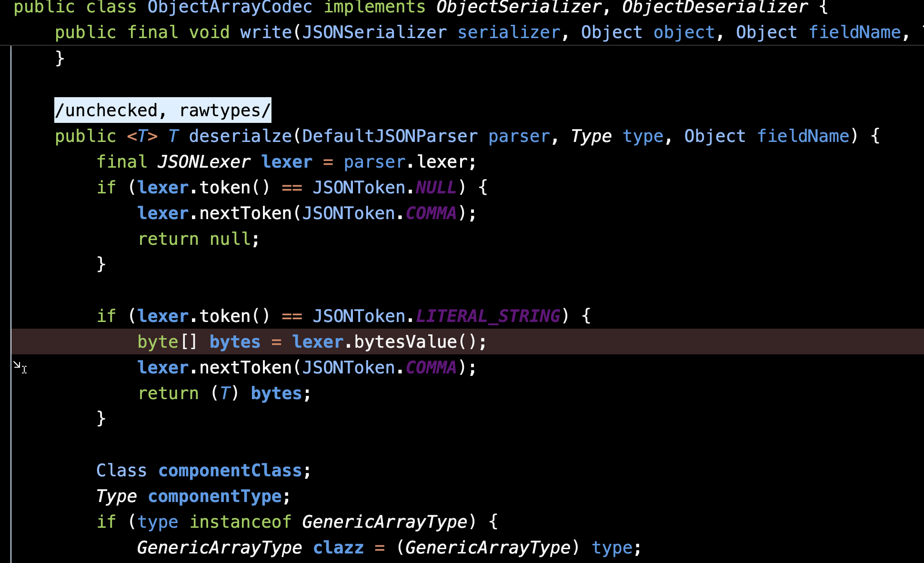Click the ObjectArrayCodec class name
The height and width of the screenshot is (563, 924).
tap(230, 7)
